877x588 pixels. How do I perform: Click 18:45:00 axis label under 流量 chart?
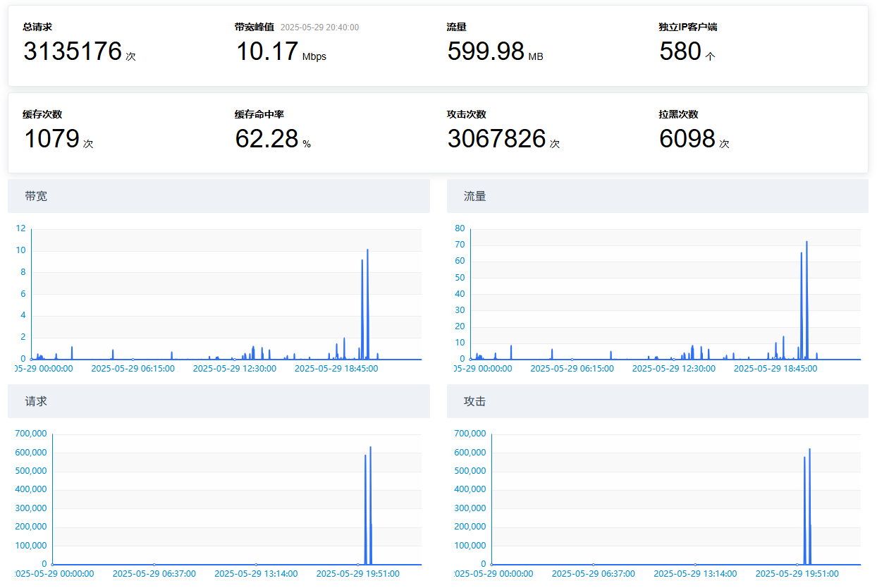point(775,368)
